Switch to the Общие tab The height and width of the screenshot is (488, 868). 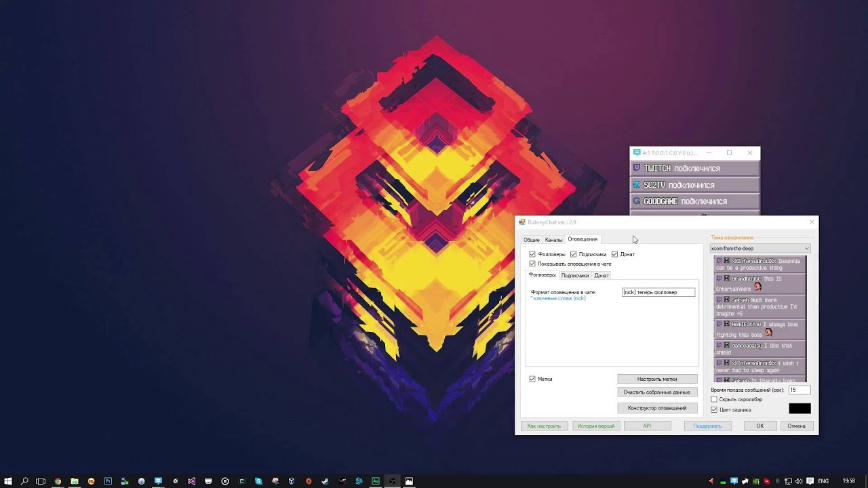[x=532, y=240]
